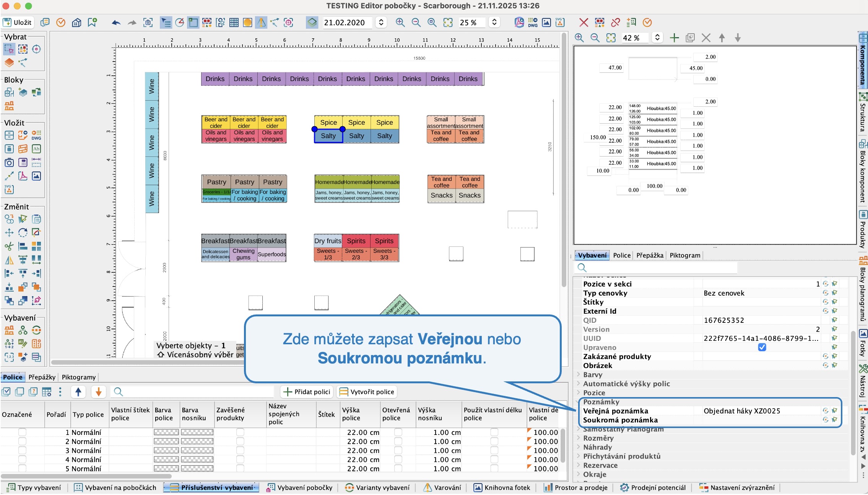Toggle Otevřená police for shelf row 1
868x495 pixels.
point(398,432)
